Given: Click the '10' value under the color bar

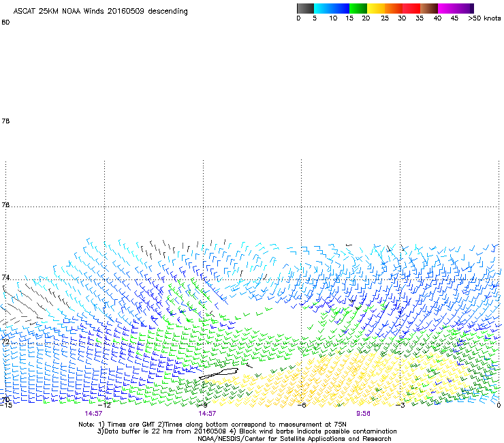Looking at the screenshot, I should tap(333, 18).
